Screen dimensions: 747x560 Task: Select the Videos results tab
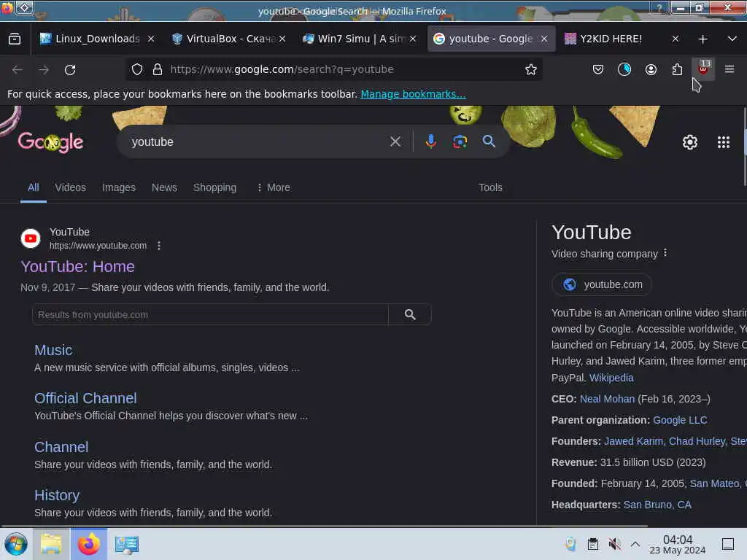pos(71,187)
